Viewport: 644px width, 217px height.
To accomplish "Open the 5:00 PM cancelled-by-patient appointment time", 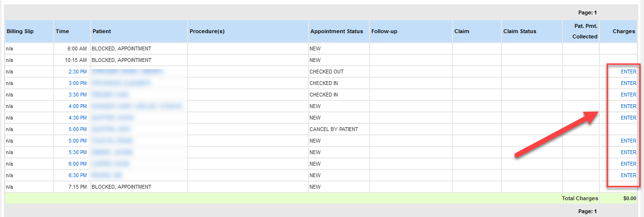I will point(77,129).
